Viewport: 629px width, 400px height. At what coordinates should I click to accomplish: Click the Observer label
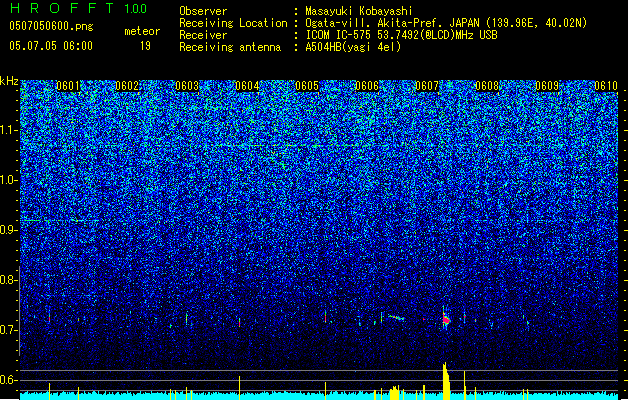click(203, 11)
